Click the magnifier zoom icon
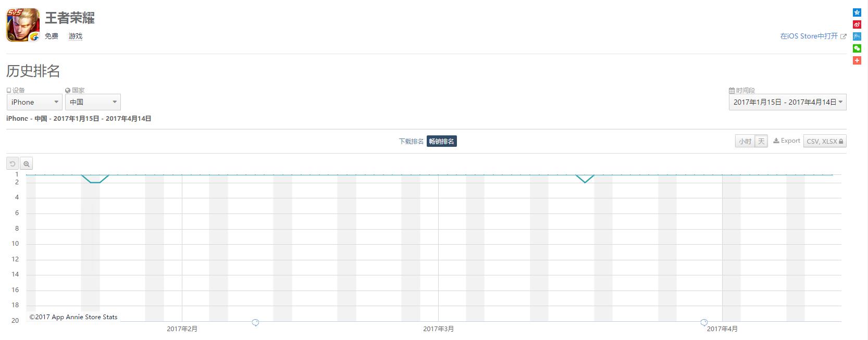The image size is (868, 340). click(27, 164)
